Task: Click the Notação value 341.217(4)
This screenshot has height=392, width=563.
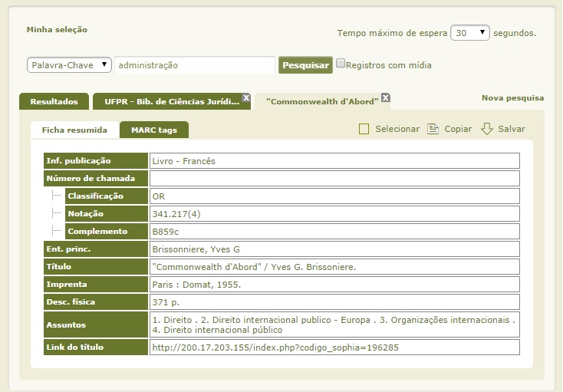Action: coord(176,214)
